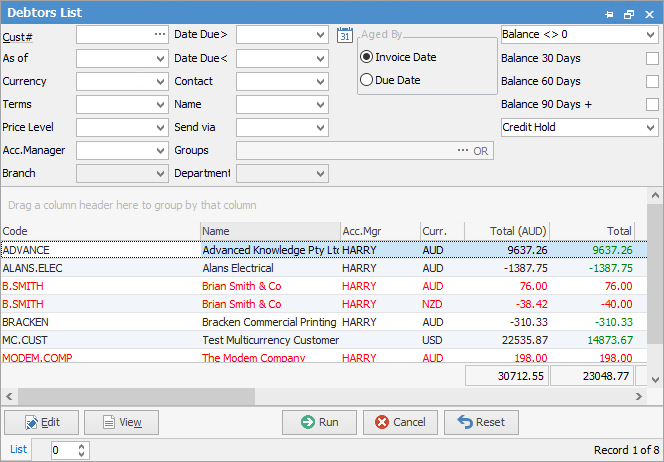Expand the Currency dropdown
664x462 pixels.
160,81
